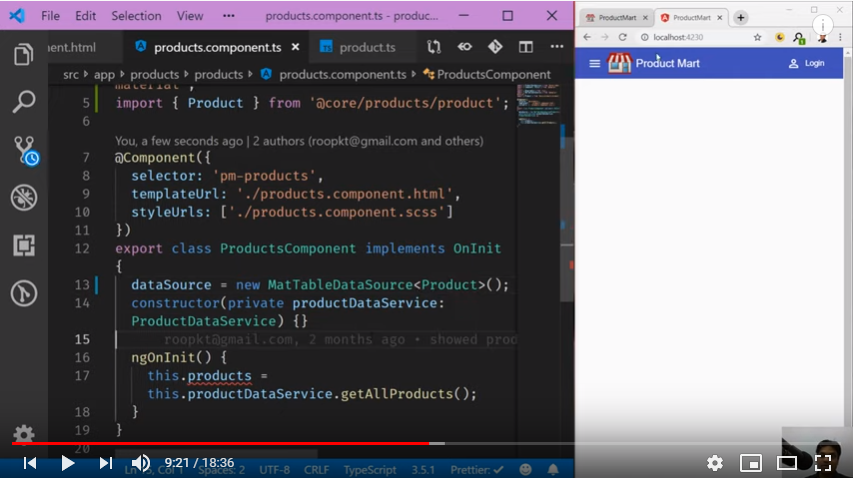Image resolution: width=853 pixels, height=478 pixels.
Task: Open the Extensions view
Action: (x=24, y=245)
